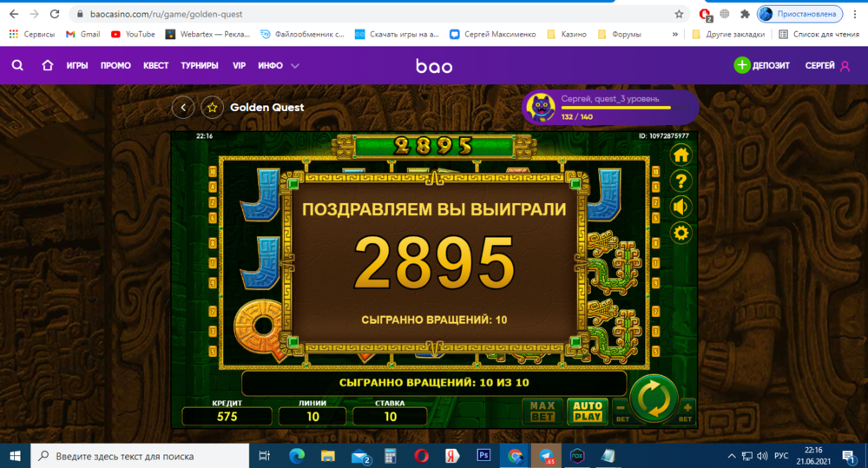Open Yandex browser taskbar icon
The height and width of the screenshot is (468, 868).
(452, 456)
